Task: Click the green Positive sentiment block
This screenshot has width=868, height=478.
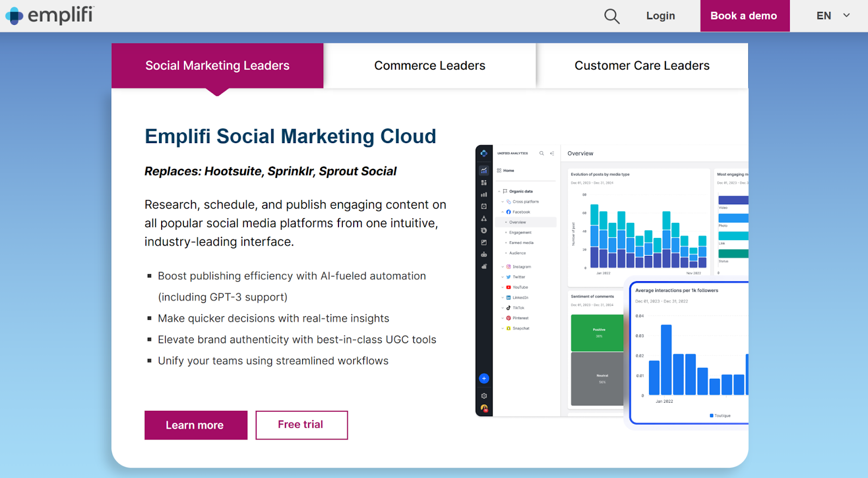Action: point(597,332)
